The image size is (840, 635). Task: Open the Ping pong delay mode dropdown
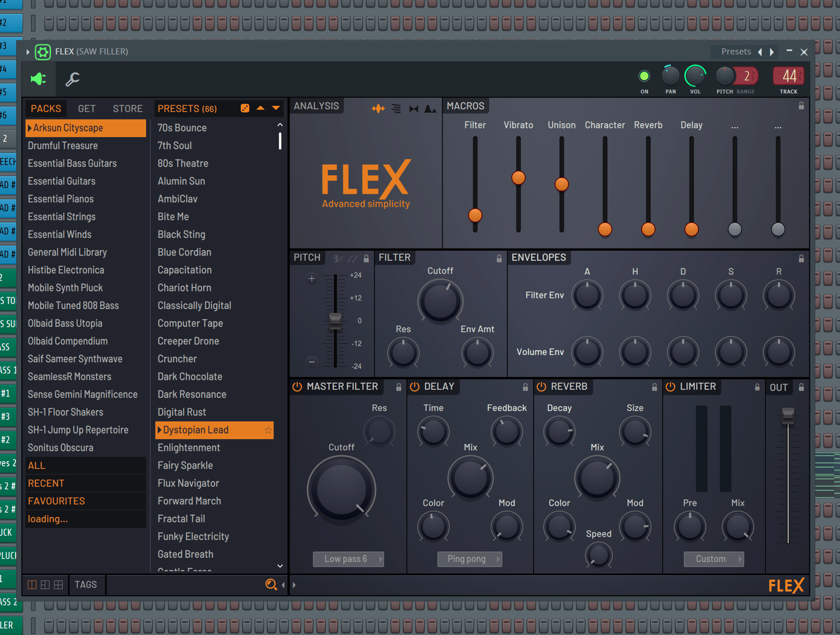coord(469,559)
